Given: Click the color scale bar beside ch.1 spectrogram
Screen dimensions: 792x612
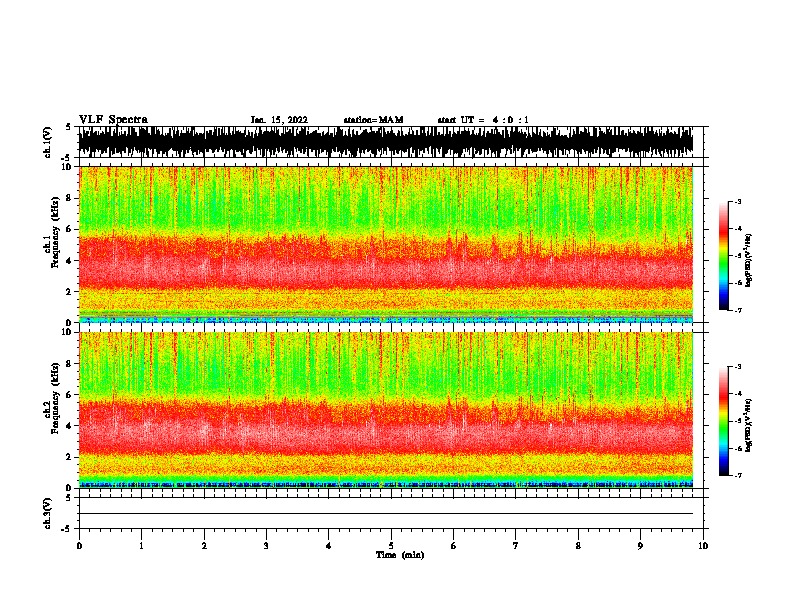Looking at the screenshot, I should point(723,256).
